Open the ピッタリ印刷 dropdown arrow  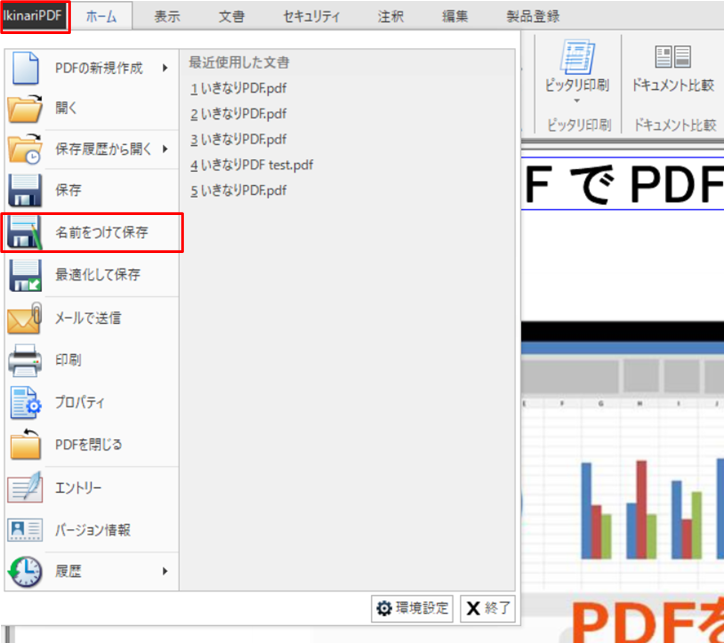(577, 101)
